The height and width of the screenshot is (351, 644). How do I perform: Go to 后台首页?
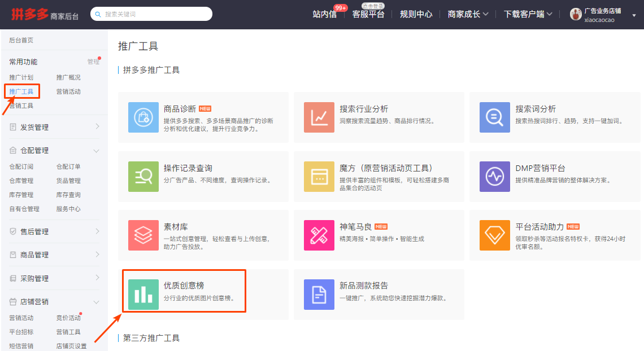coord(21,40)
